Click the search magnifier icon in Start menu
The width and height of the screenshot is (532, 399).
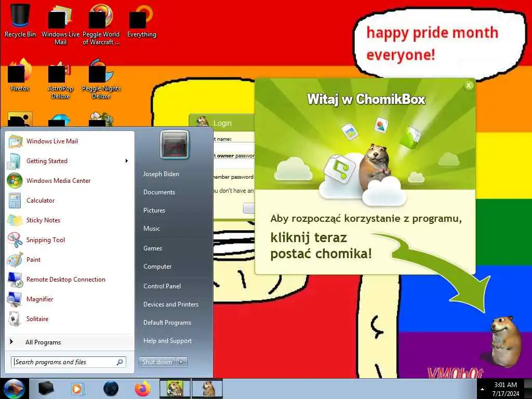click(120, 362)
